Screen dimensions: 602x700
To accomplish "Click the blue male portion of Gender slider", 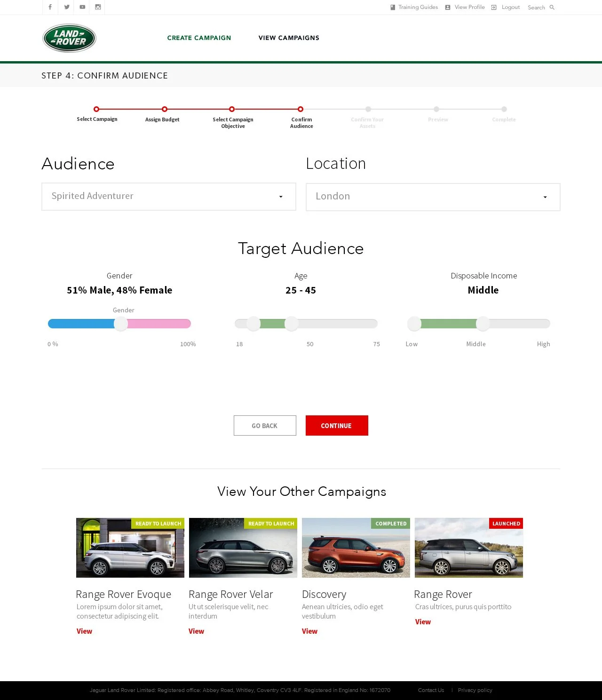I will coord(81,324).
